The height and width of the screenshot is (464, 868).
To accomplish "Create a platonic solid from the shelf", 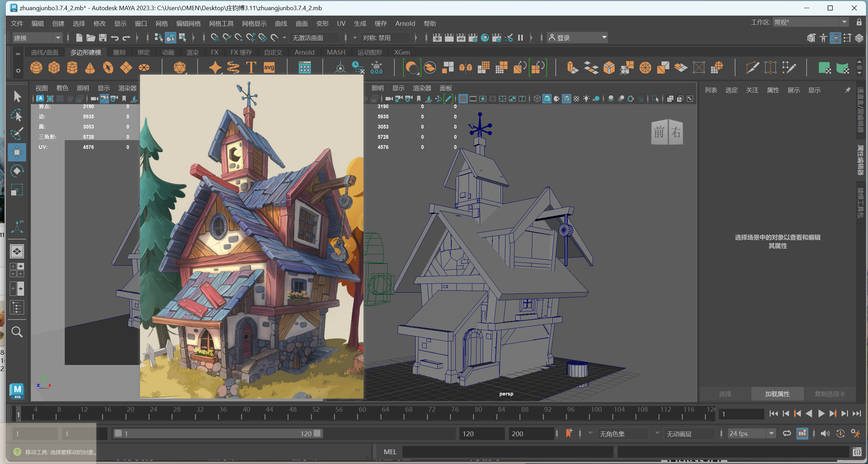I will point(180,67).
